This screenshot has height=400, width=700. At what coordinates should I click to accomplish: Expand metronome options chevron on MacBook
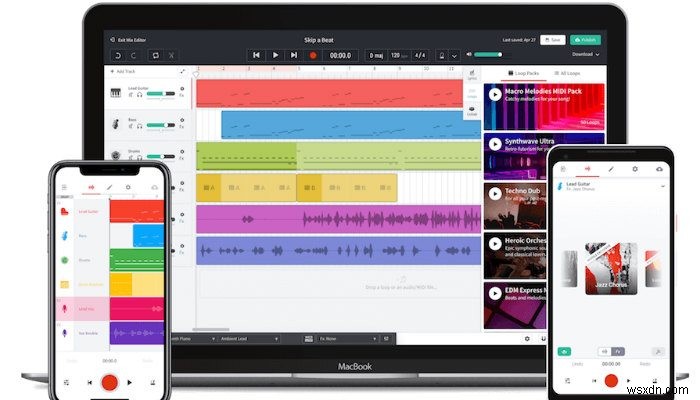pyautogui.click(x=454, y=56)
